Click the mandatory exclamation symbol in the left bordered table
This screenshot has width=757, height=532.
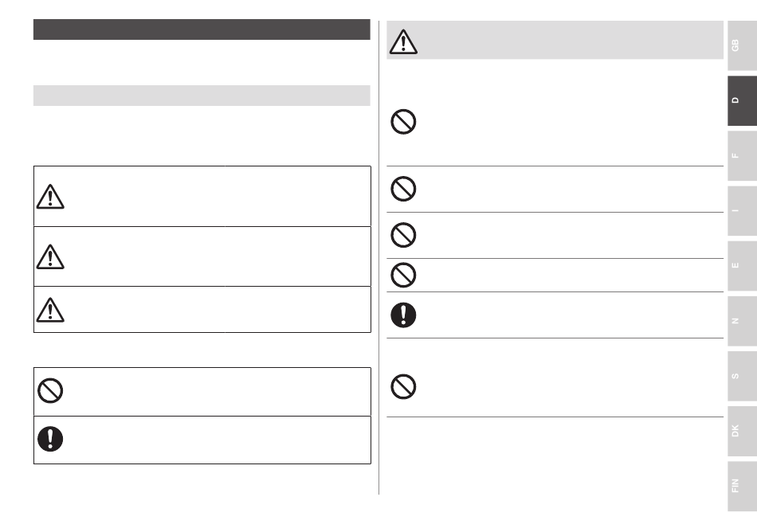pos(50,439)
